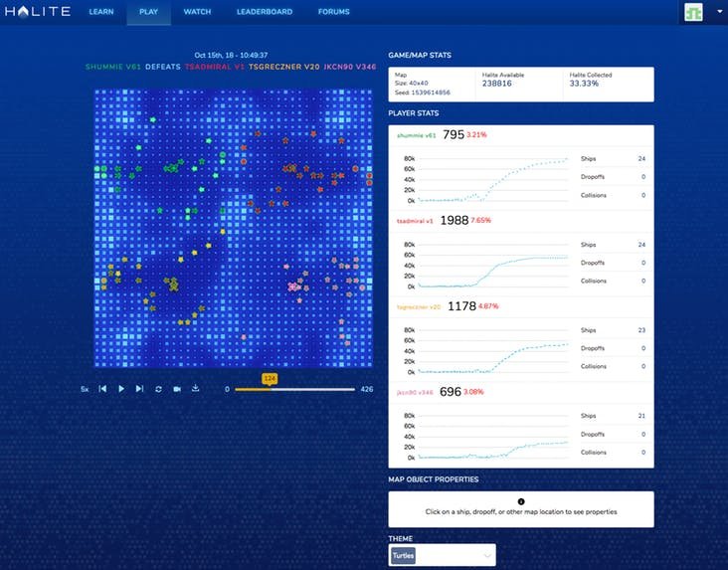The width and height of the screenshot is (728, 570).
Task: Click the replay timeline slider bar
Action: [x=294, y=389]
